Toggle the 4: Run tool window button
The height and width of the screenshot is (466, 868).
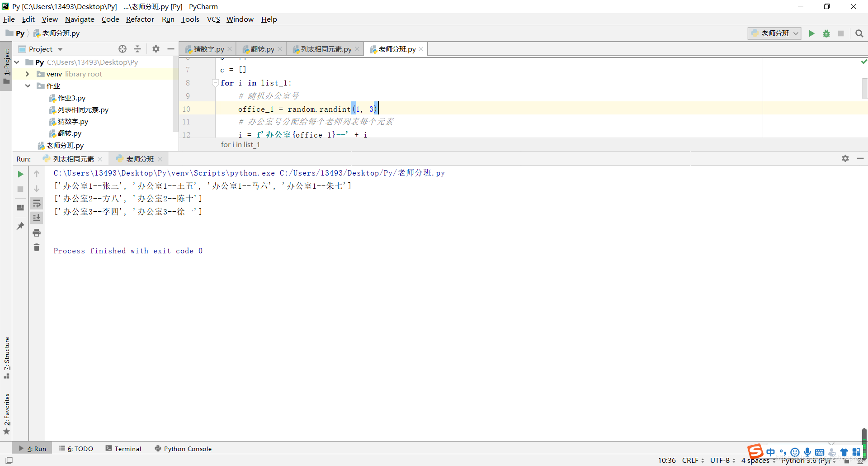coord(33,448)
